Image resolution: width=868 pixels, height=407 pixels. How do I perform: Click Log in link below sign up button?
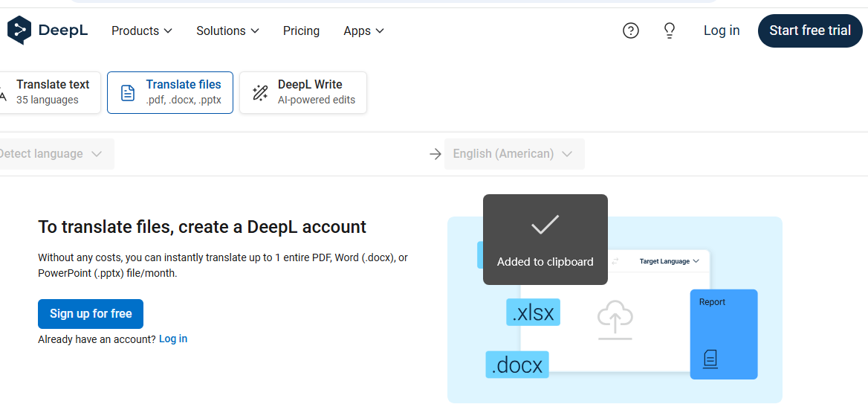coord(173,339)
